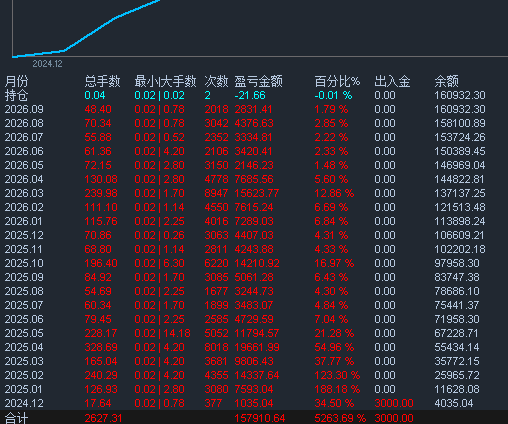Select the 合计 totals row label
This screenshot has height=424, width=508.
pos(17,418)
